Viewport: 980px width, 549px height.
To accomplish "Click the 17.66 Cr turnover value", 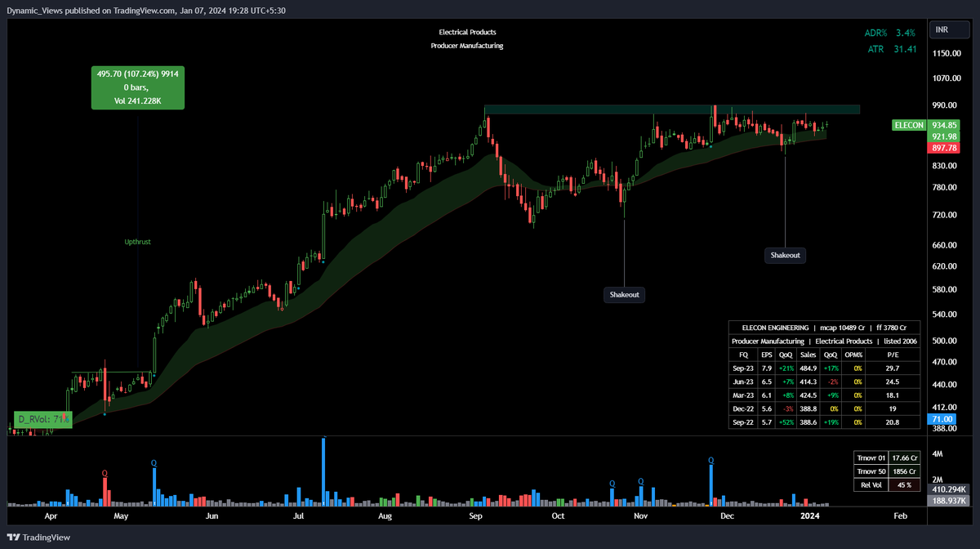I will (905, 458).
